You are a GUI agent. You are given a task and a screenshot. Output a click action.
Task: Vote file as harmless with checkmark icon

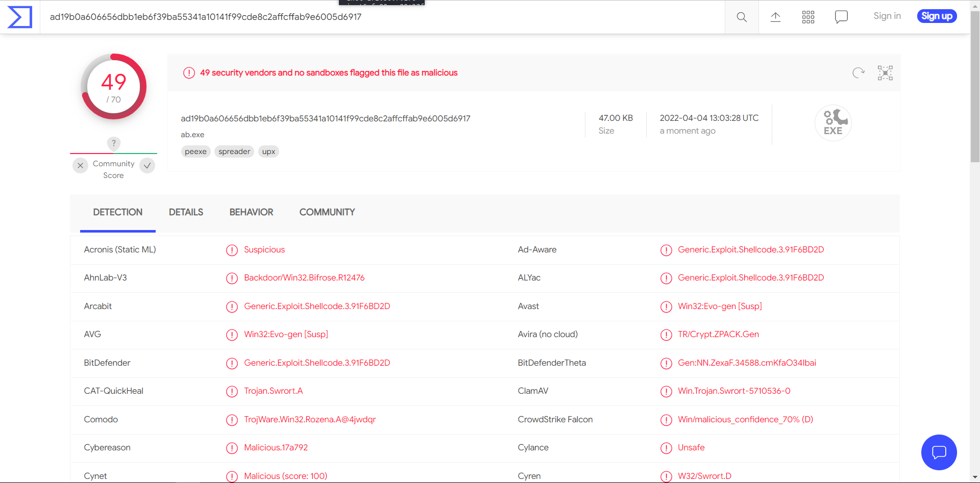[x=147, y=165]
